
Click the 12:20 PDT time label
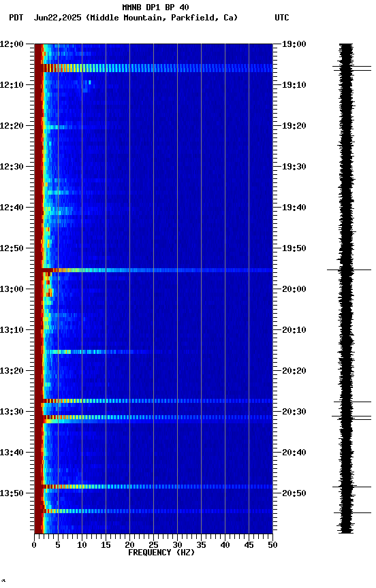tap(12, 126)
